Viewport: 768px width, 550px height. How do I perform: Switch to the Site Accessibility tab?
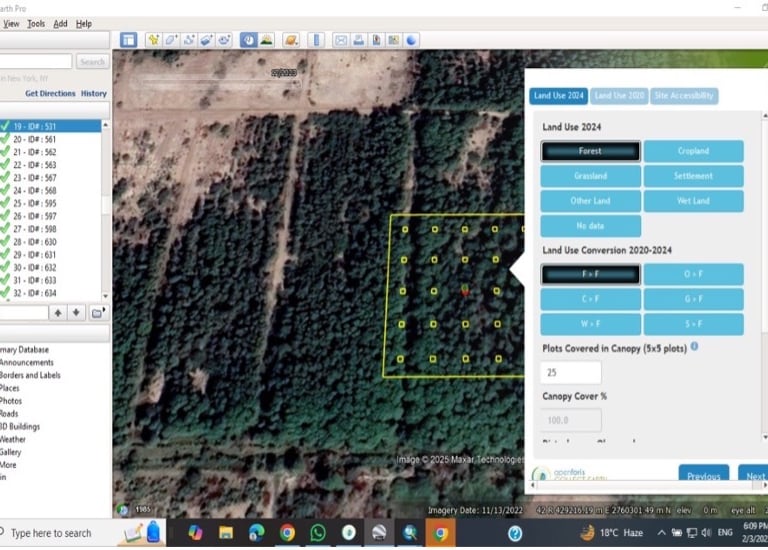pos(684,96)
